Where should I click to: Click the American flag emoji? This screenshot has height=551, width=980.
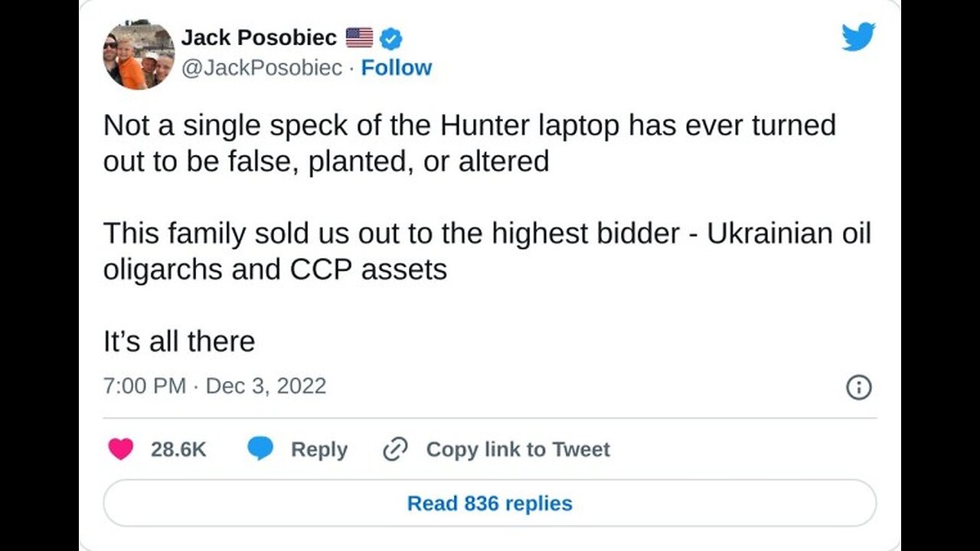(359, 37)
